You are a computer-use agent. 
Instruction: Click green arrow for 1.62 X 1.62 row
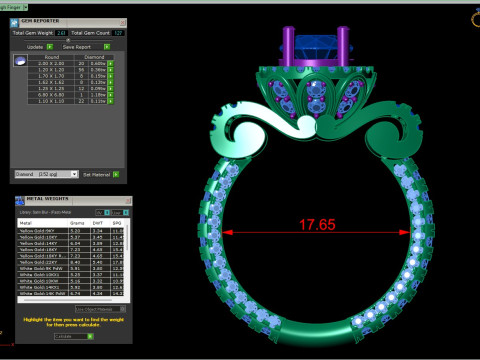[x=111, y=82]
